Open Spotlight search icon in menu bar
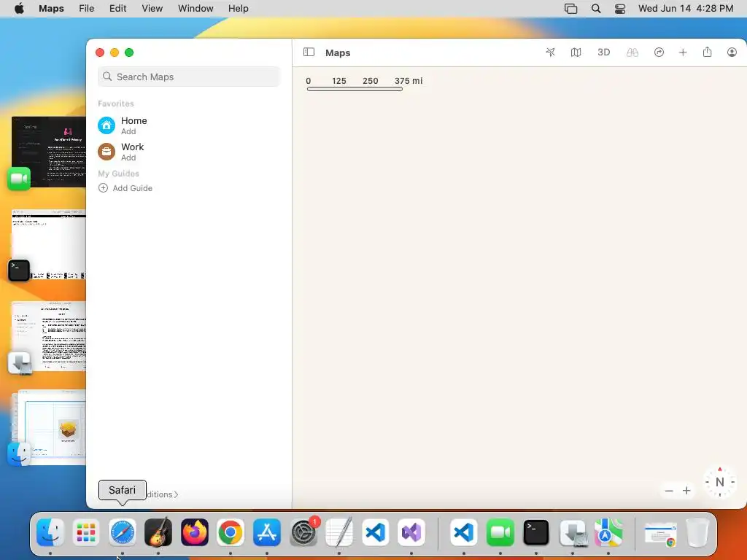 coord(595,9)
